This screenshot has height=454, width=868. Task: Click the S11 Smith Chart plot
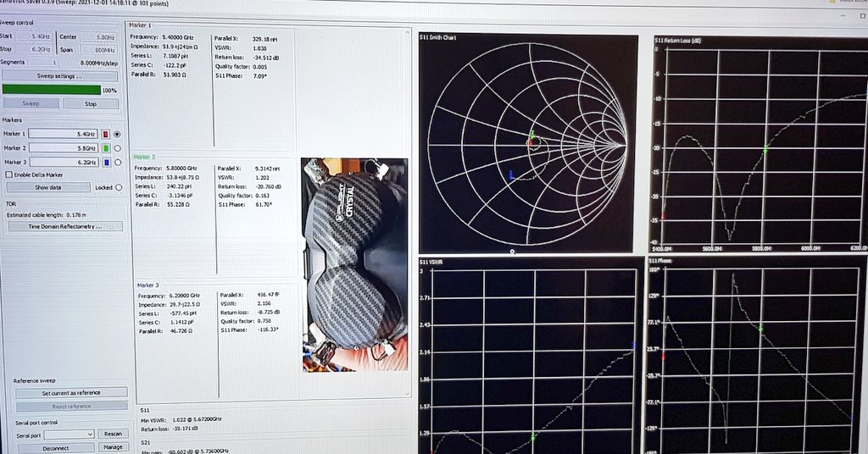click(x=527, y=142)
